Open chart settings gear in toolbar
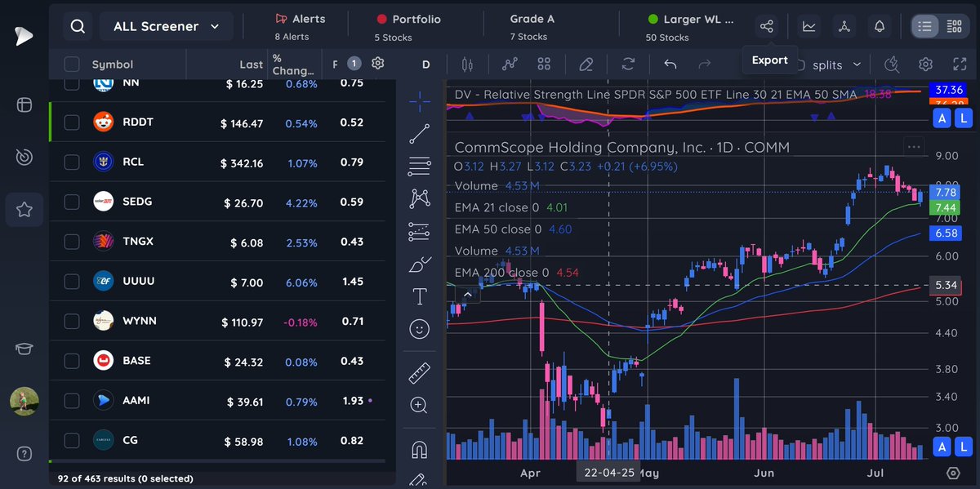Image resolution: width=980 pixels, height=489 pixels. [925, 64]
